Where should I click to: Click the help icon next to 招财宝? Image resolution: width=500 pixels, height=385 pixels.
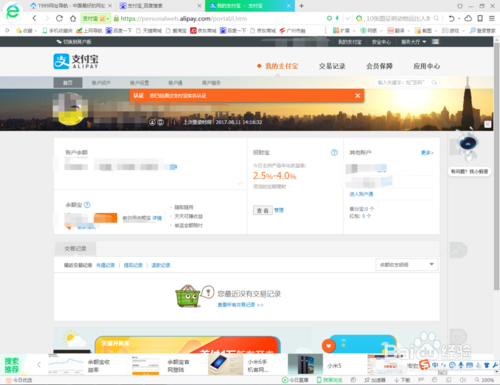click(x=334, y=152)
